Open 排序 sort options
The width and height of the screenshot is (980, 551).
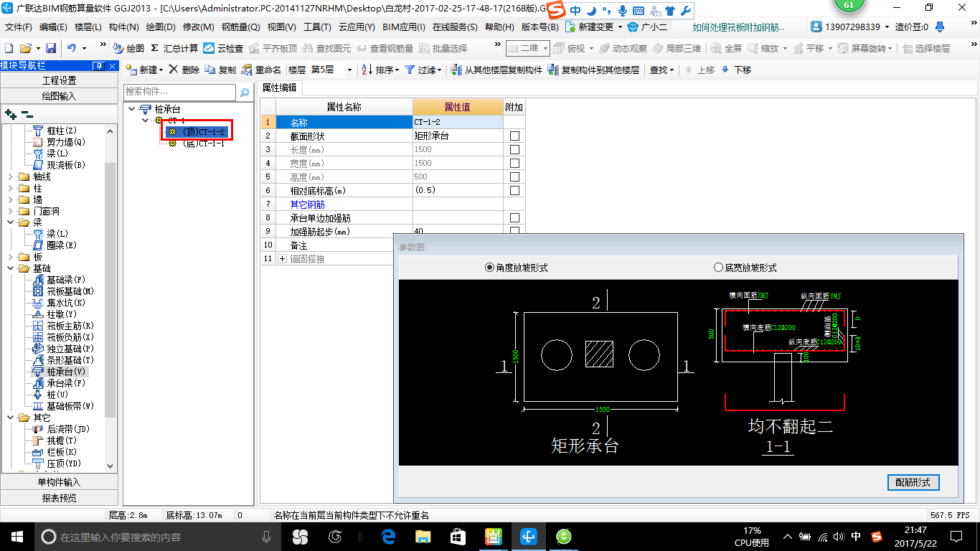click(382, 70)
